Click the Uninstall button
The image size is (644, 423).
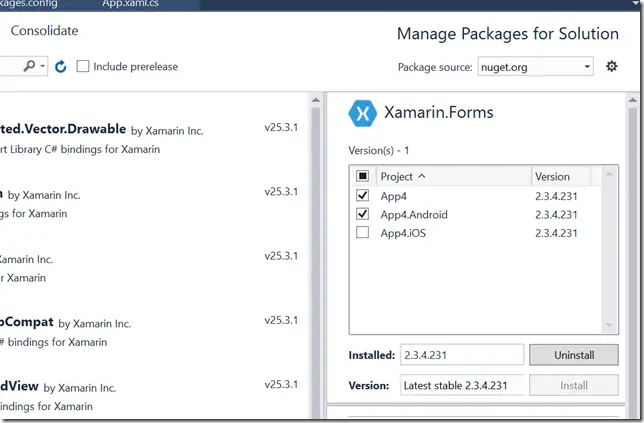pyautogui.click(x=574, y=355)
